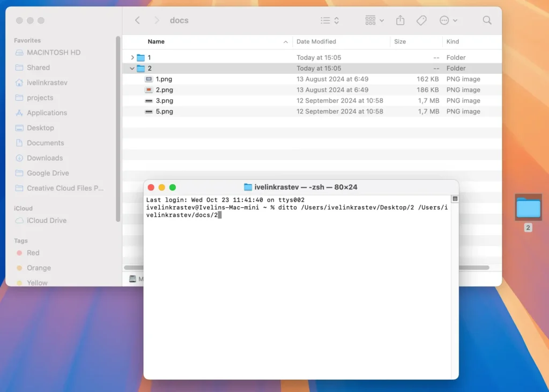Open Downloads in sidebar
549x392 pixels.
45,157
